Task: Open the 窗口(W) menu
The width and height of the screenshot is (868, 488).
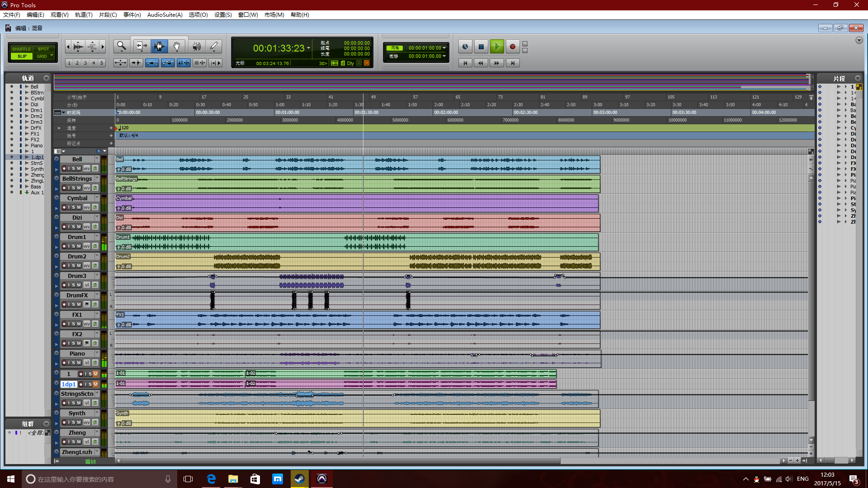Action: click(x=248, y=15)
